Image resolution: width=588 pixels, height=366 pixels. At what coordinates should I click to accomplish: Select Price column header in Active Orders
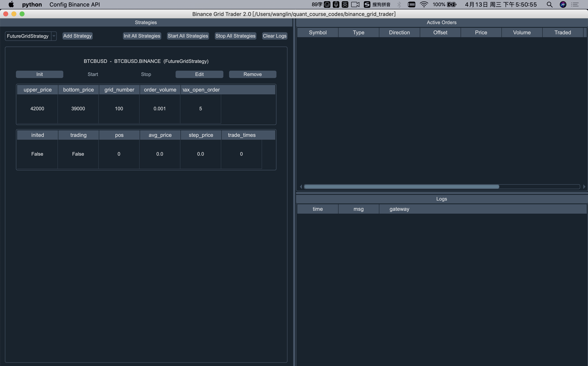pyautogui.click(x=481, y=32)
